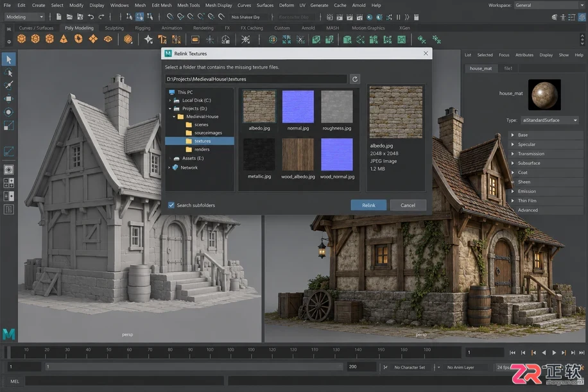The image size is (588, 392).
Task: Click the Mirror shelf icon
Action: pos(177,39)
